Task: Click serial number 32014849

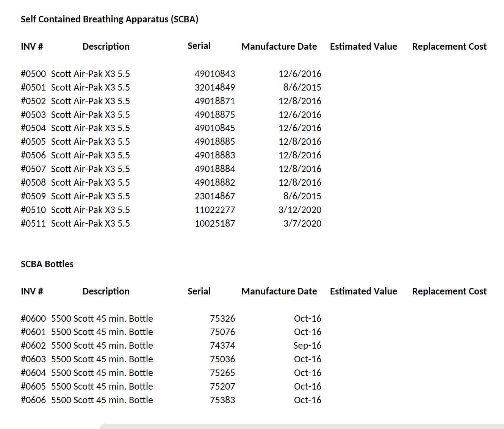Action: 214,88
